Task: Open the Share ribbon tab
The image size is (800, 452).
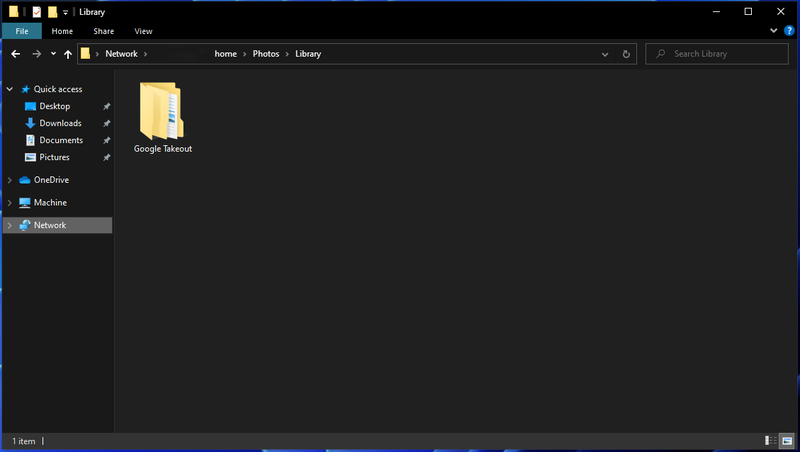Action: 104,31
